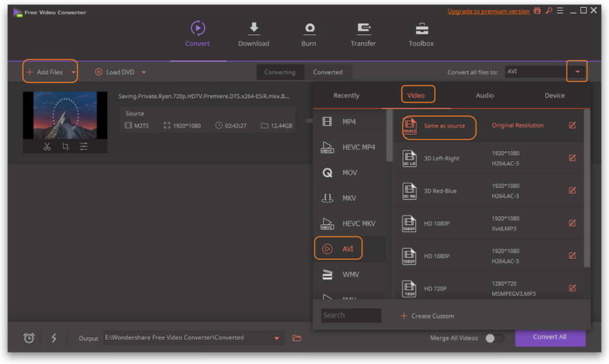The image size is (609, 364).
Task: Click the format list scrollbar
Action: 389,135
